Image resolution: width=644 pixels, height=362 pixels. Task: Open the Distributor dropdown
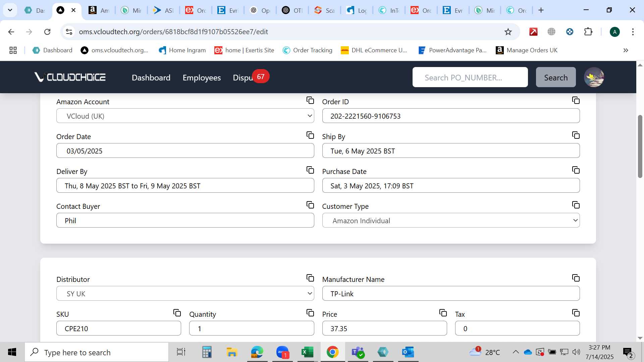[x=185, y=294]
